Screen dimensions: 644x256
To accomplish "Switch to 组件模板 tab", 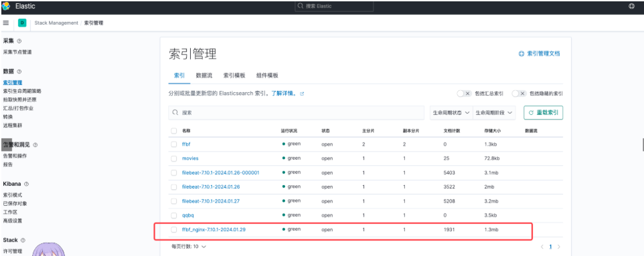I will tap(267, 76).
